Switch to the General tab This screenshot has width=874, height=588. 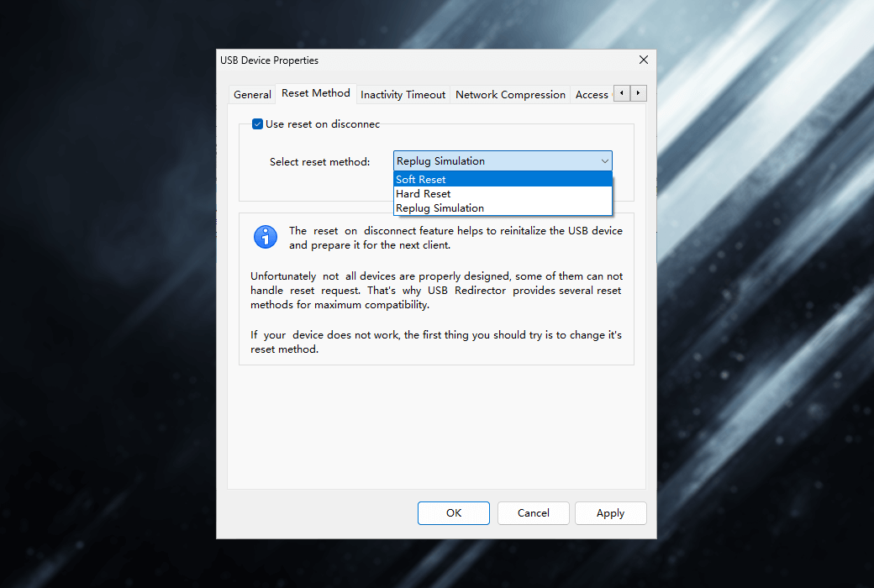click(252, 95)
